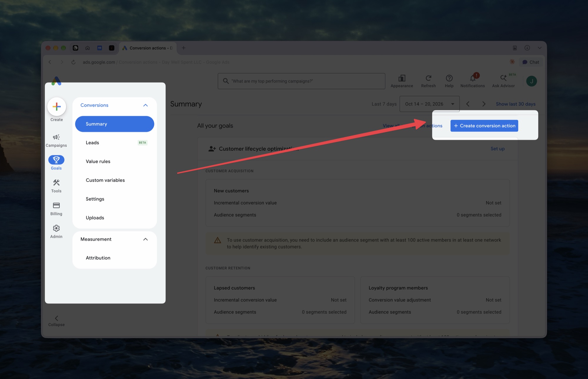Screen dimensions: 588x379
Task: Select the Goals trophy icon
Action: 56,160
